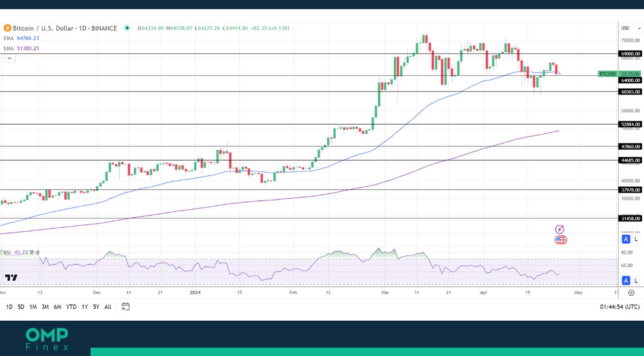644x356 pixels.
Task: Select the 1Y time range
Action: click(85, 307)
